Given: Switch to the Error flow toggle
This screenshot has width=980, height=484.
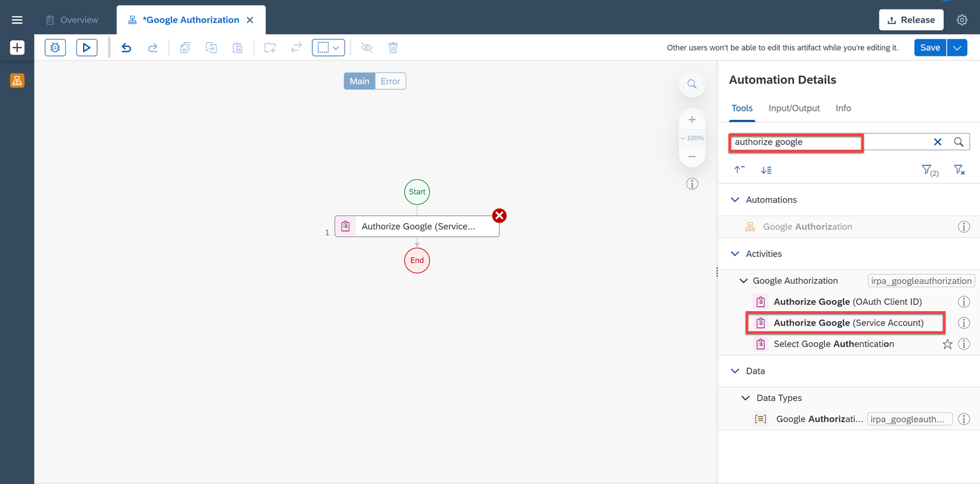Looking at the screenshot, I should [391, 81].
